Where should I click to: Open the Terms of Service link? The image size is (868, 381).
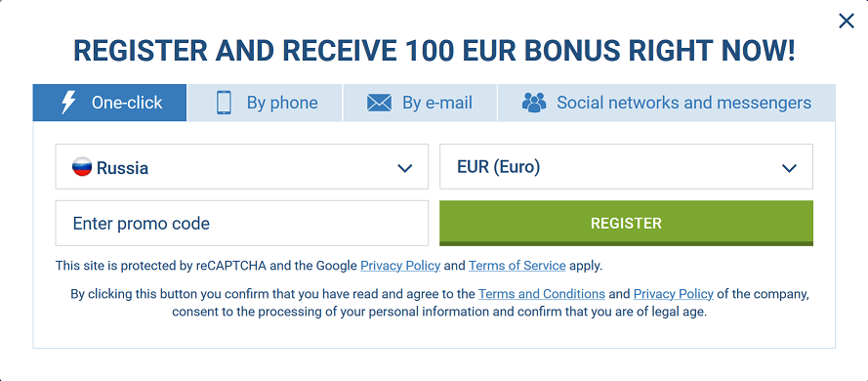517,266
